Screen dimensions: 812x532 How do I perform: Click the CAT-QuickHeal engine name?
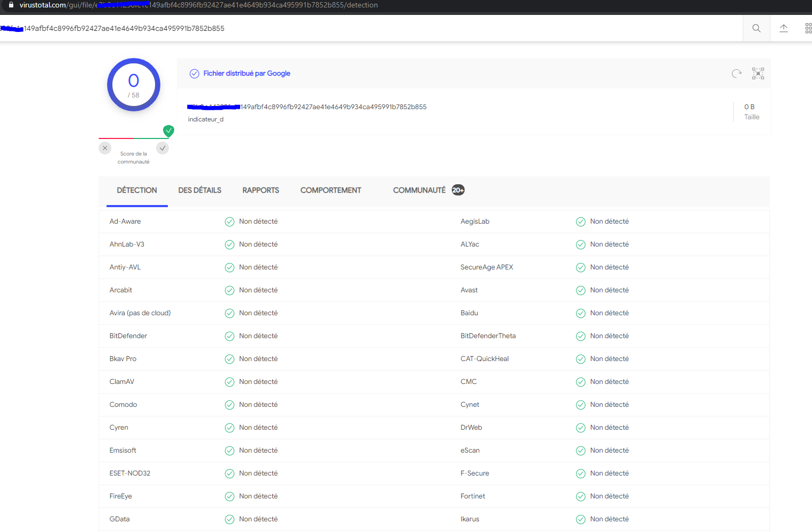tap(485, 359)
